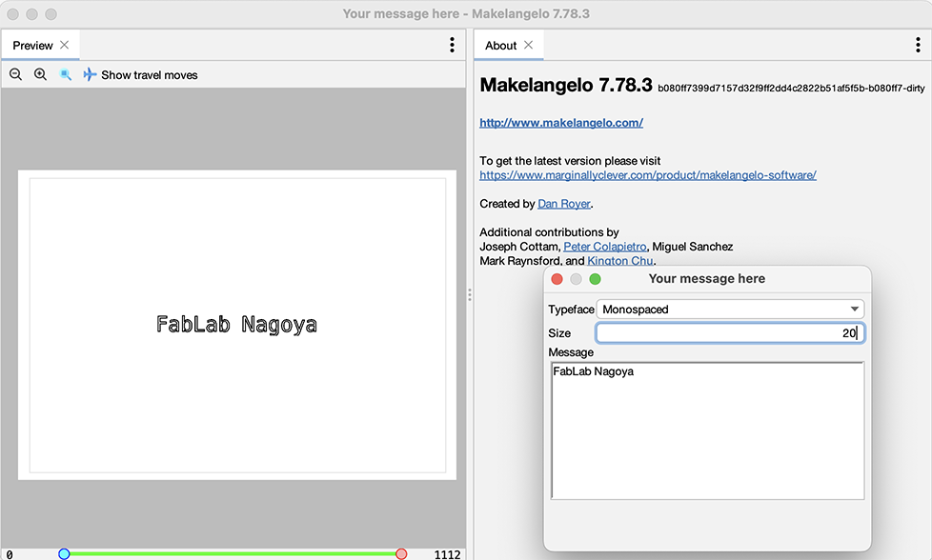932x560 pixels.
Task: Expand the Typeface Monospaced dropdown
Action: tap(730, 310)
